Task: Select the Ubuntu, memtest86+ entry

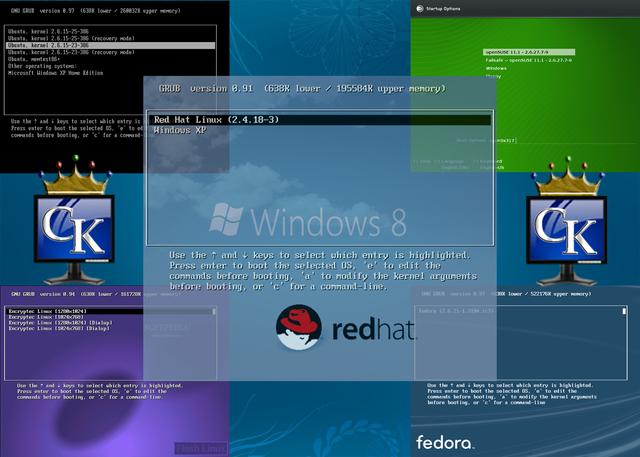Action: click(34, 59)
